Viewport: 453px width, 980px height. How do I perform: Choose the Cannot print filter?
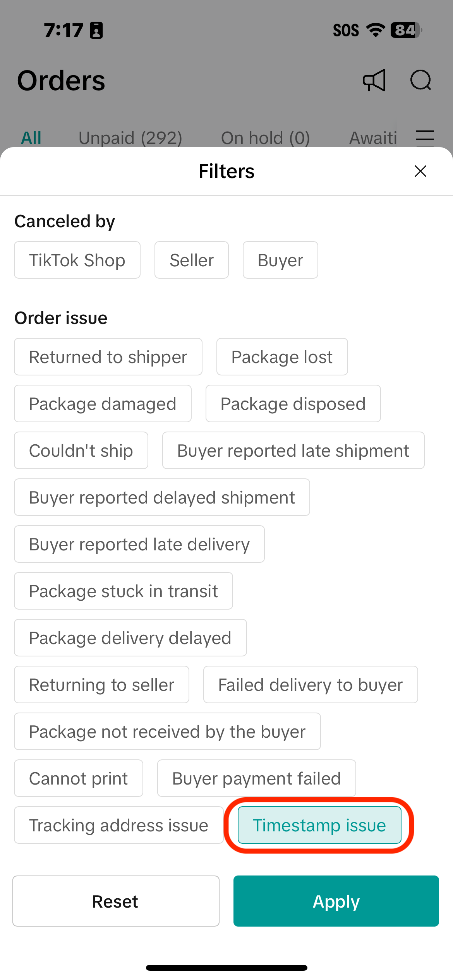(79, 778)
